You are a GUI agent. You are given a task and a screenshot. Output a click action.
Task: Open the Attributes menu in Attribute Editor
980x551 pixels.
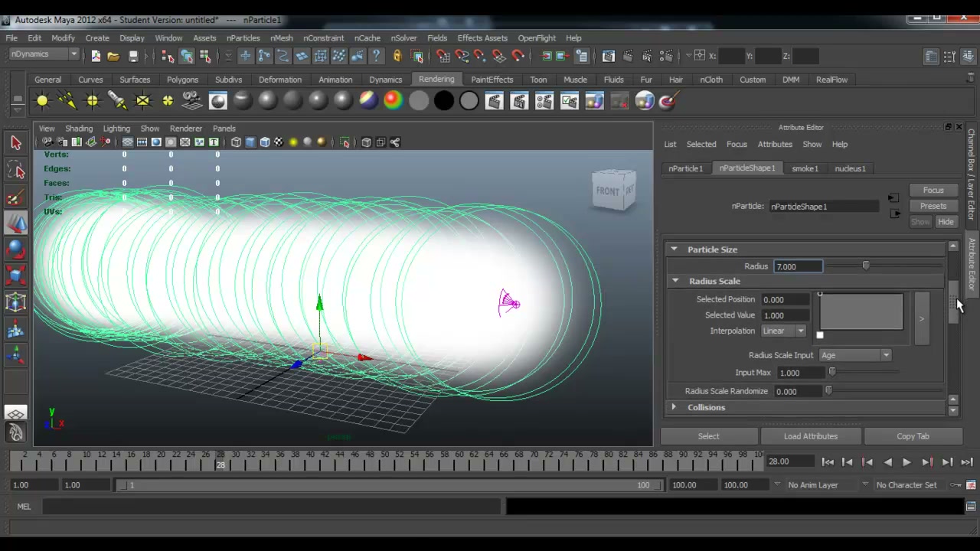pyautogui.click(x=775, y=145)
